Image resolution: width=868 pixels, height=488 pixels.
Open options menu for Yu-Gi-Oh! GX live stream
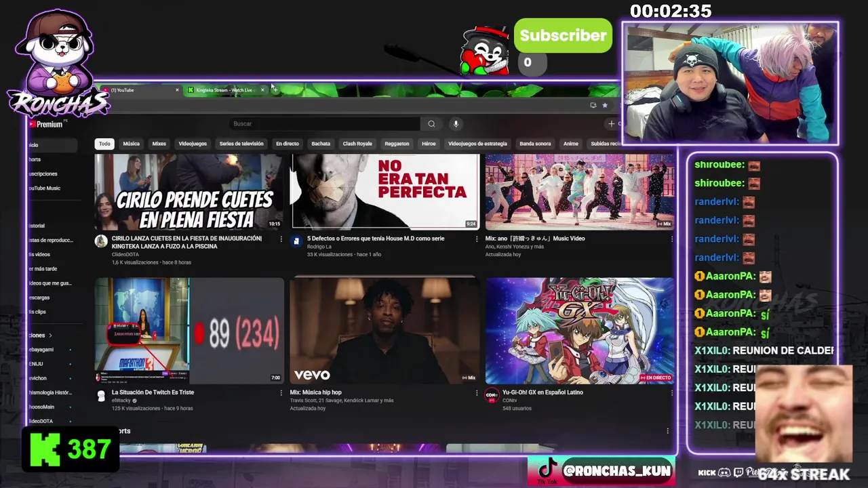pyautogui.click(x=672, y=392)
